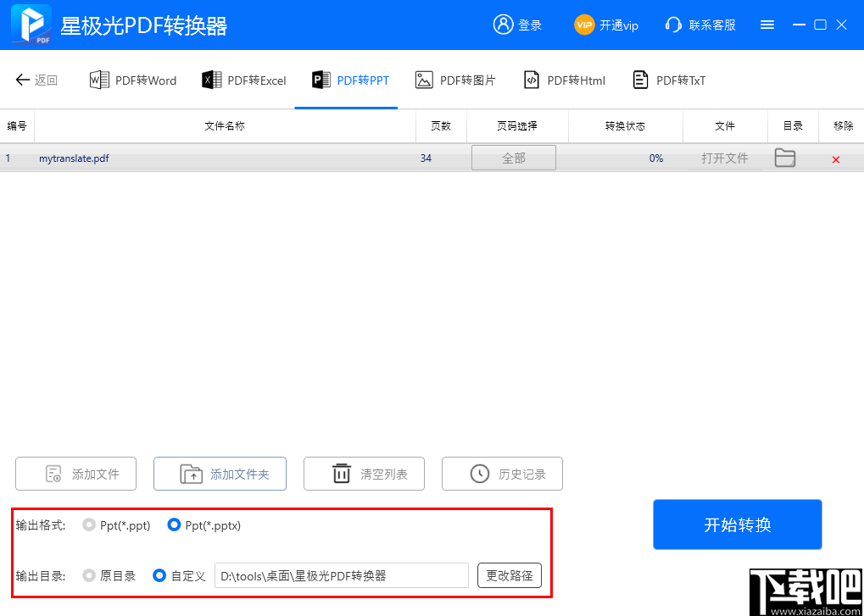Open 历史记录 using the clock icon
This screenshot has height=616, width=864.
click(502, 474)
